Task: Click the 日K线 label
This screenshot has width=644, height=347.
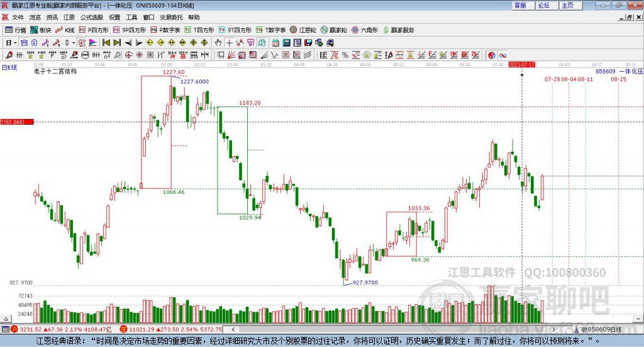Action: [9, 67]
